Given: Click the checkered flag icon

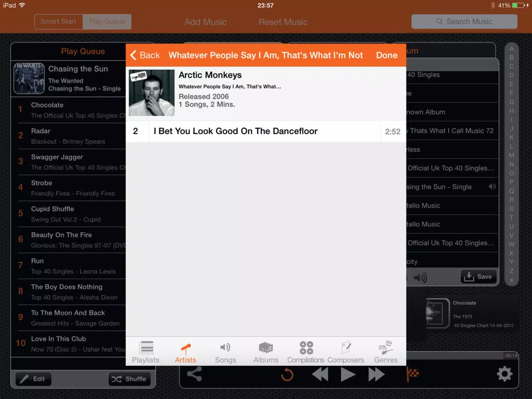Looking at the screenshot, I should pyautogui.click(x=412, y=374).
